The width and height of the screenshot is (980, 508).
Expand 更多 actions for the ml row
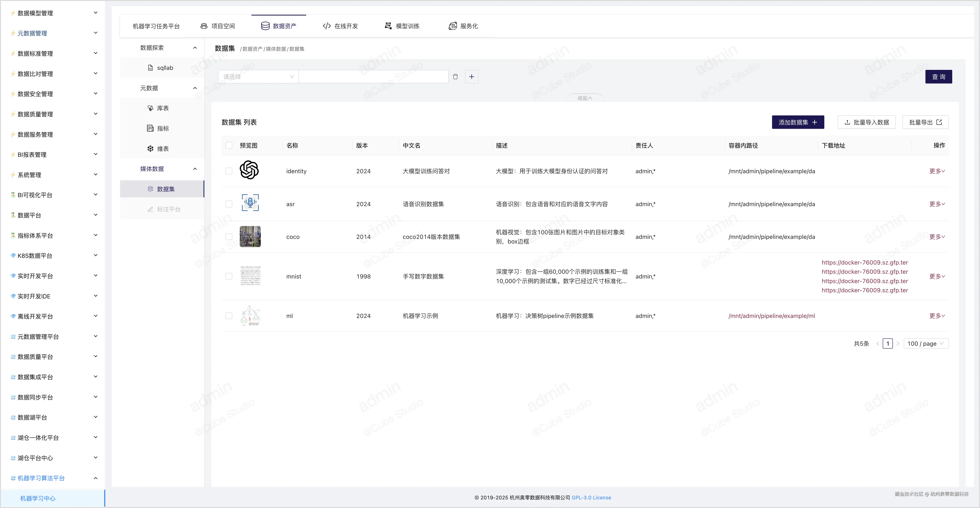pos(937,316)
